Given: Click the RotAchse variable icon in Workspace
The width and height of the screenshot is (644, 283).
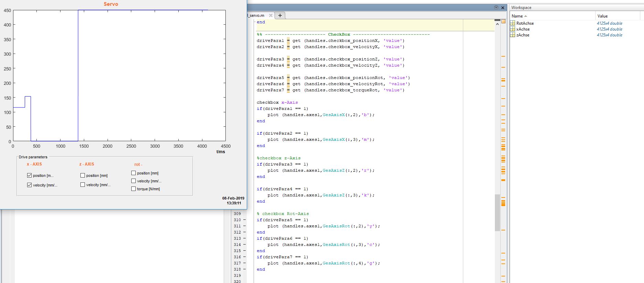Looking at the screenshot, I should [512, 23].
